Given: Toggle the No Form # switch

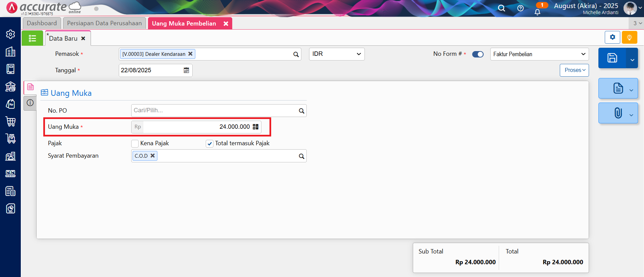Looking at the screenshot, I should pos(478,54).
